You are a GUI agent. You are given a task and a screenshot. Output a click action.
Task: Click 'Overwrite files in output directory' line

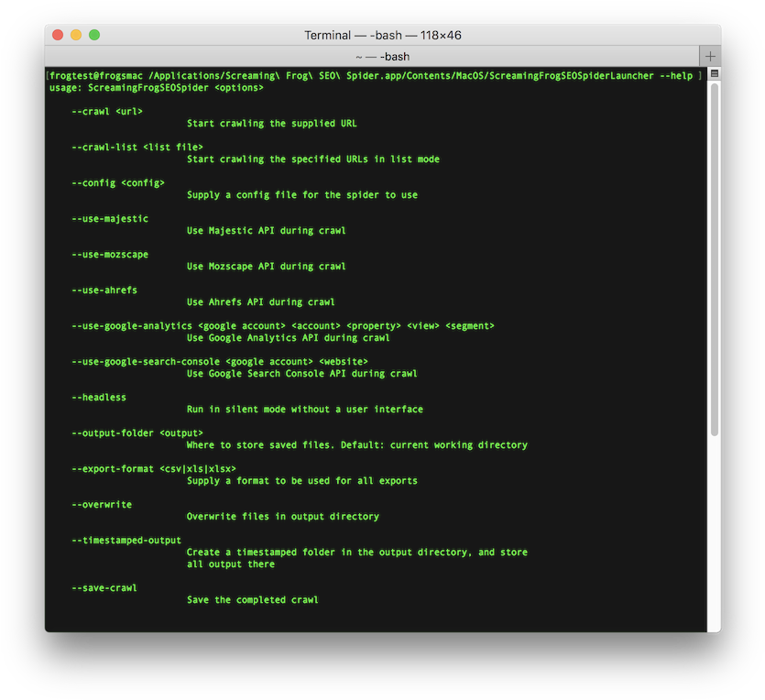point(283,516)
